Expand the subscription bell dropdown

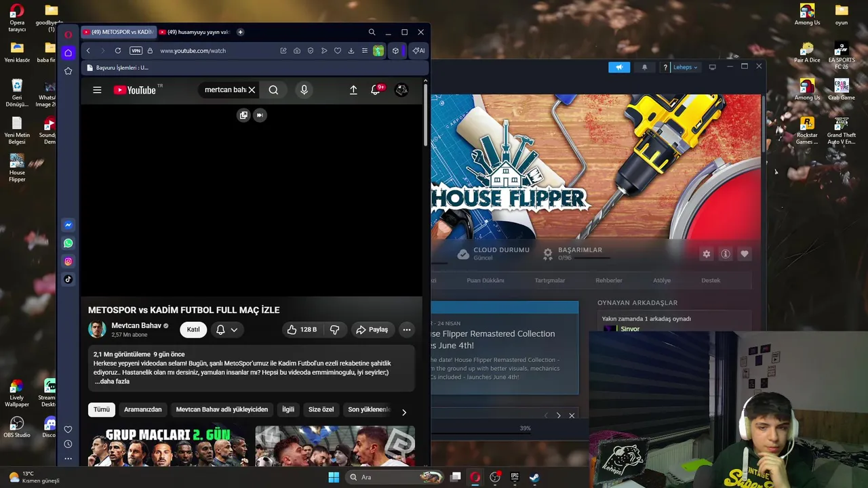click(x=226, y=329)
